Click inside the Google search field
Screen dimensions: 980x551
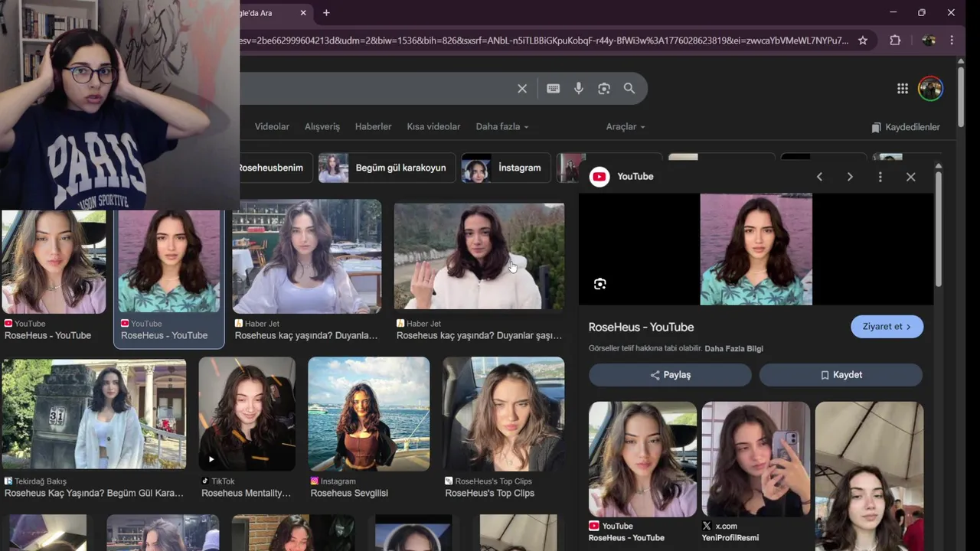point(375,89)
